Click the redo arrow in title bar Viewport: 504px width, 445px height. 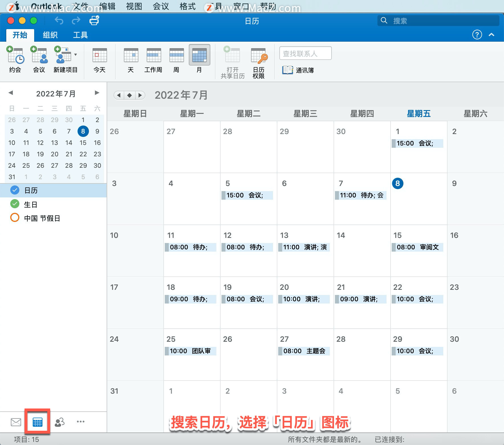pyautogui.click(x=76, y=21)
